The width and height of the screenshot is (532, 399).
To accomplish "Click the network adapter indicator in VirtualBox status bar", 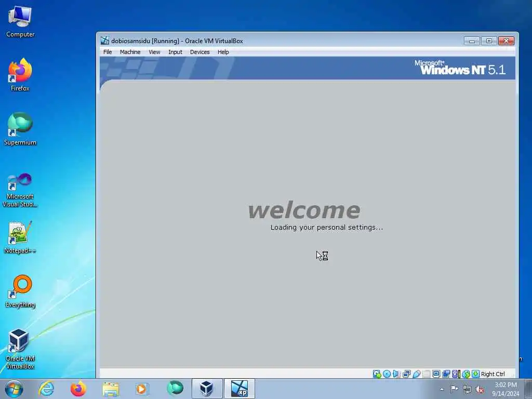I will tap(406, 374).
